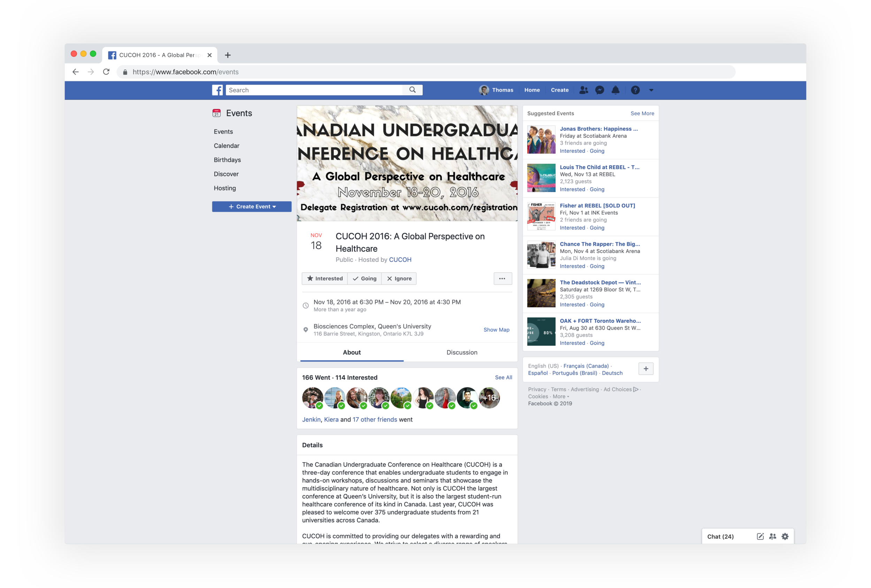Click Home in the top bar
Viewport: 871px width, 588px height.
[532, 90]
